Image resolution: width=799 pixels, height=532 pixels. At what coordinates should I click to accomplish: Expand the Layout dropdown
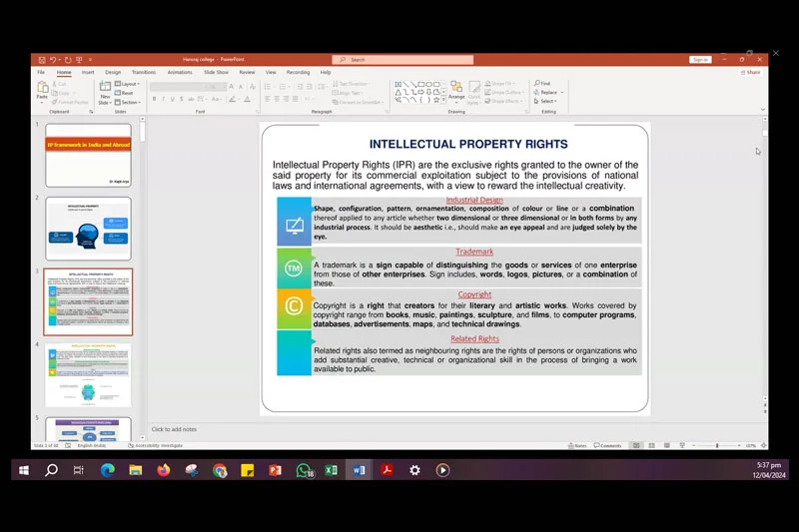point(128,84)
